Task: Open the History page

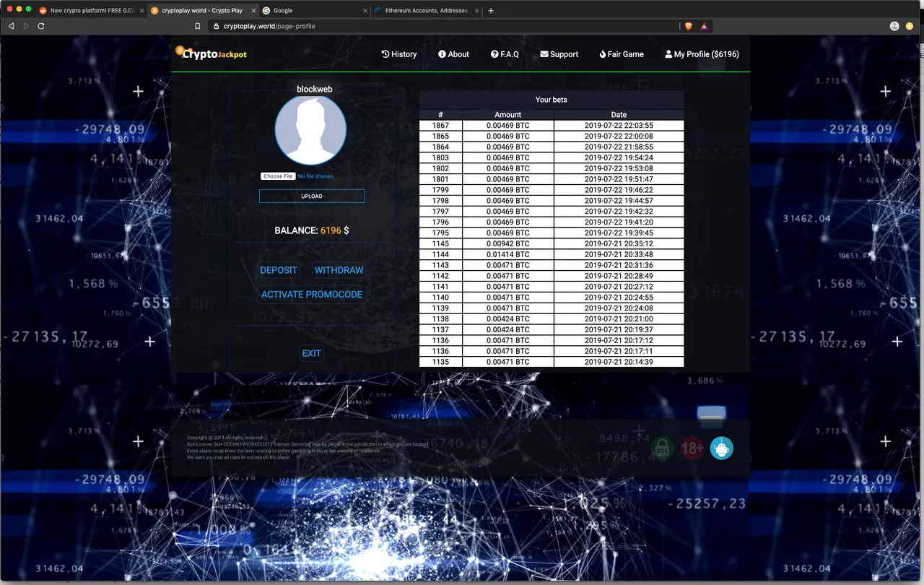Action: click(399, 54)
